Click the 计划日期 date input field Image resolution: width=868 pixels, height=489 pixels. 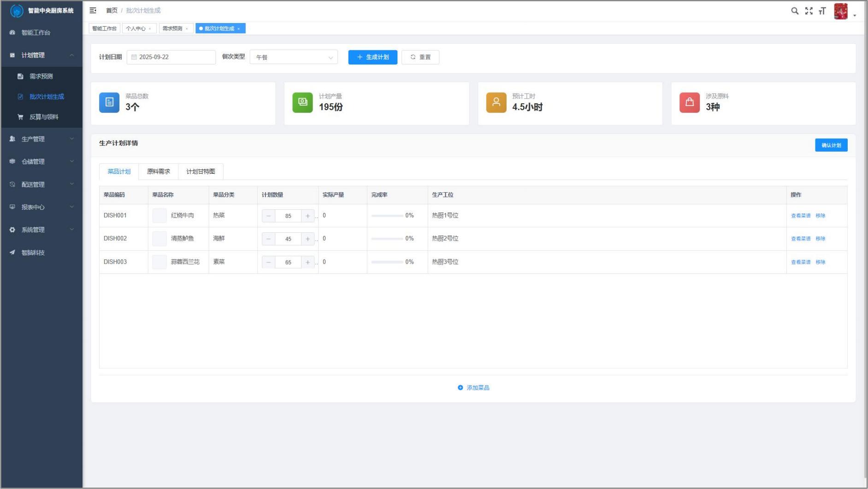tap(171, 57)
